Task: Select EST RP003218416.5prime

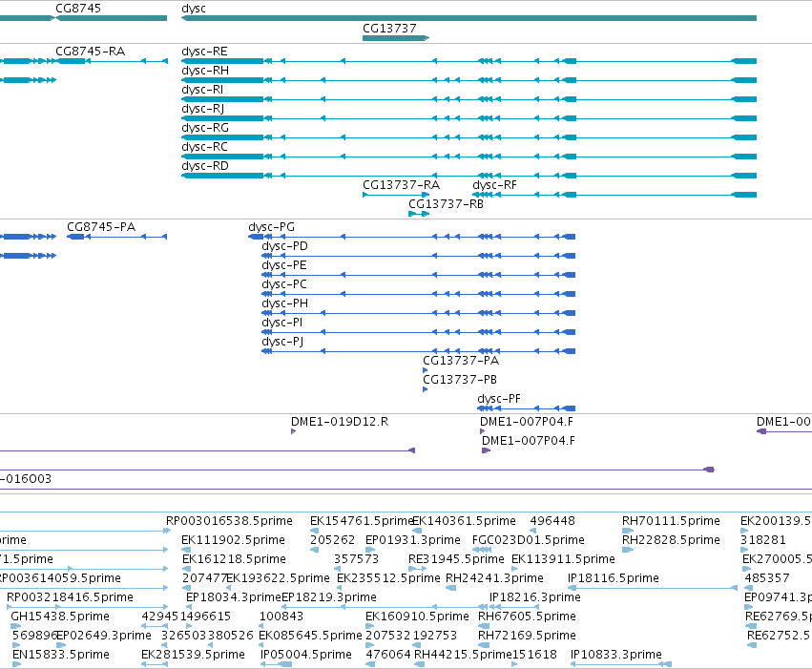Action: click(70, 597)
